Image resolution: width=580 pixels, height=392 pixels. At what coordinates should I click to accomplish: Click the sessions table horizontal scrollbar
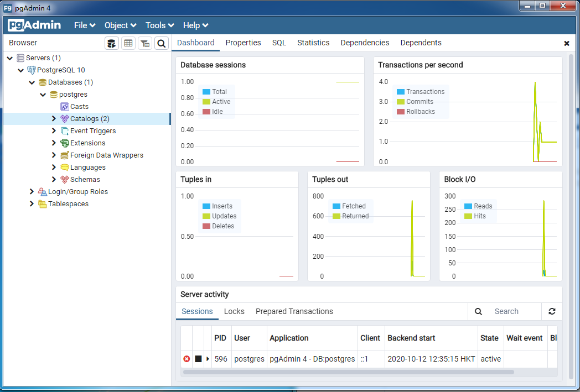349,372
